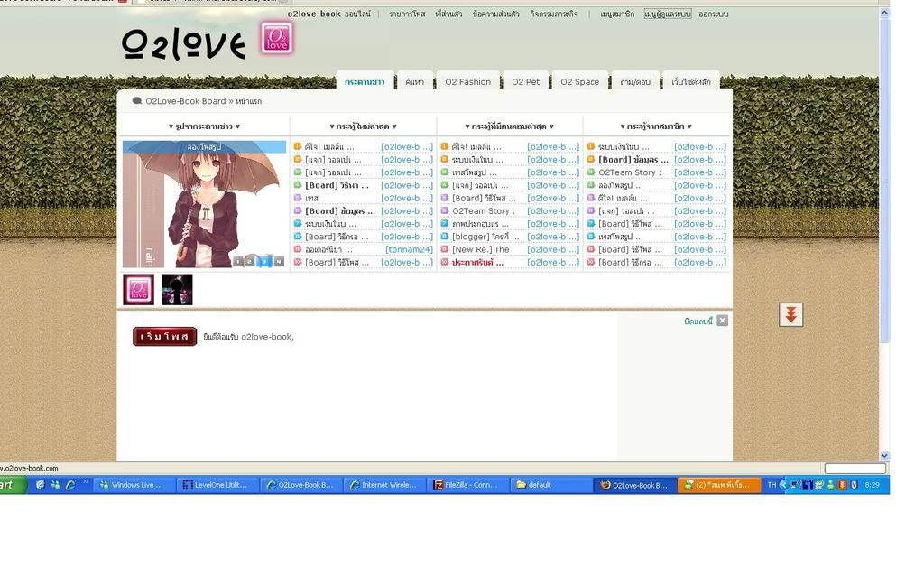Image resolution: width=924 pixels, height=578 pixels.
Task: Click the รายการโพส link in the top bar
Action: pyautogui.click(x=407, y=14)
